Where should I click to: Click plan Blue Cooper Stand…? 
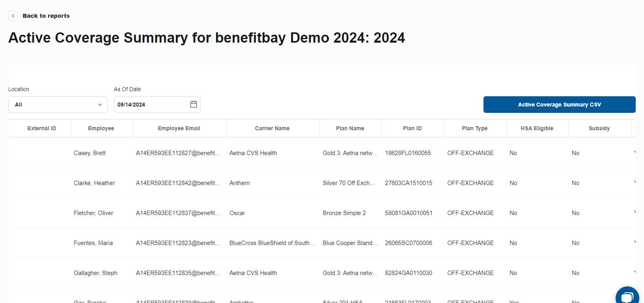click(x=350, y=243)
